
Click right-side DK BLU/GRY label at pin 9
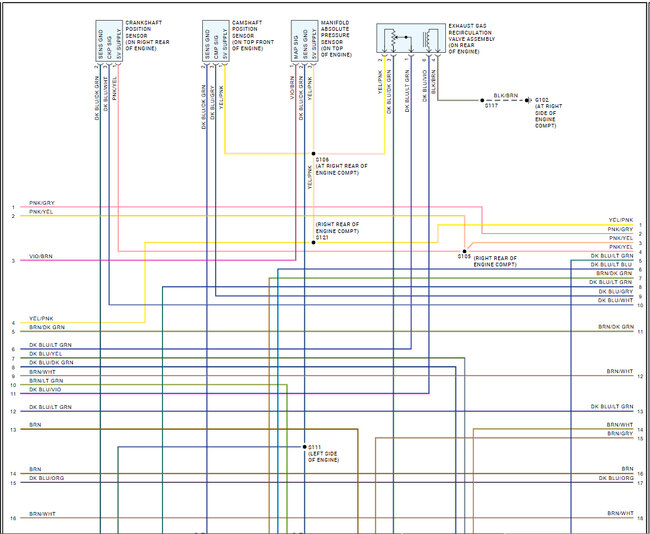click(x=616, y=291)
